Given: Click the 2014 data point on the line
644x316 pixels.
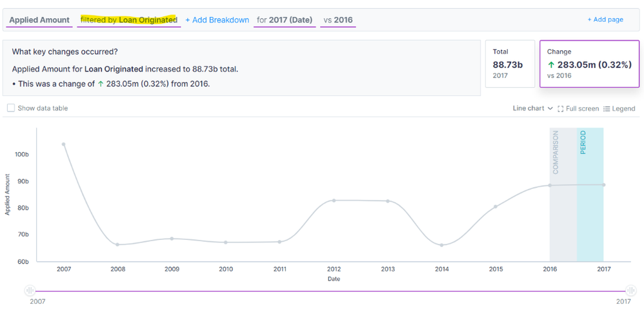Looking at the screenshot, I should (441, 245).
